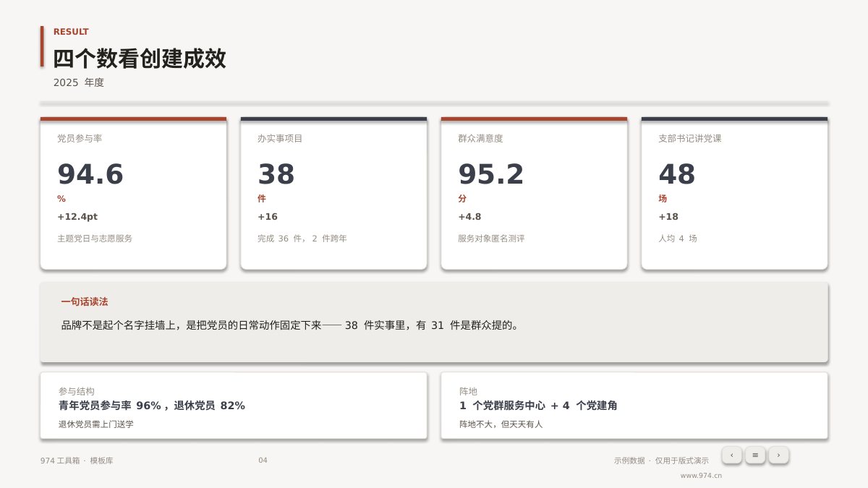Click the 一句话读法 heading

(x=85, y=302)
